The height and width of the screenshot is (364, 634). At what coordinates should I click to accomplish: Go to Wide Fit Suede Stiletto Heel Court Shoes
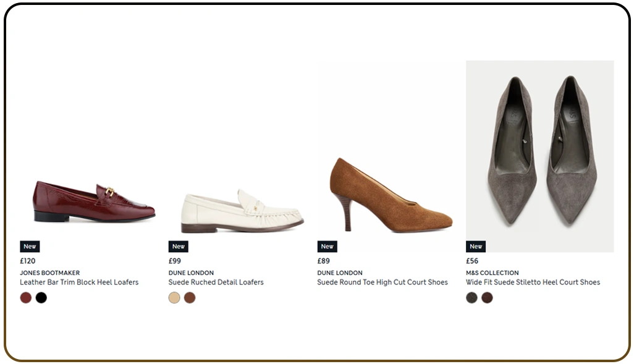pyautogui.click(x=533, y=282)
